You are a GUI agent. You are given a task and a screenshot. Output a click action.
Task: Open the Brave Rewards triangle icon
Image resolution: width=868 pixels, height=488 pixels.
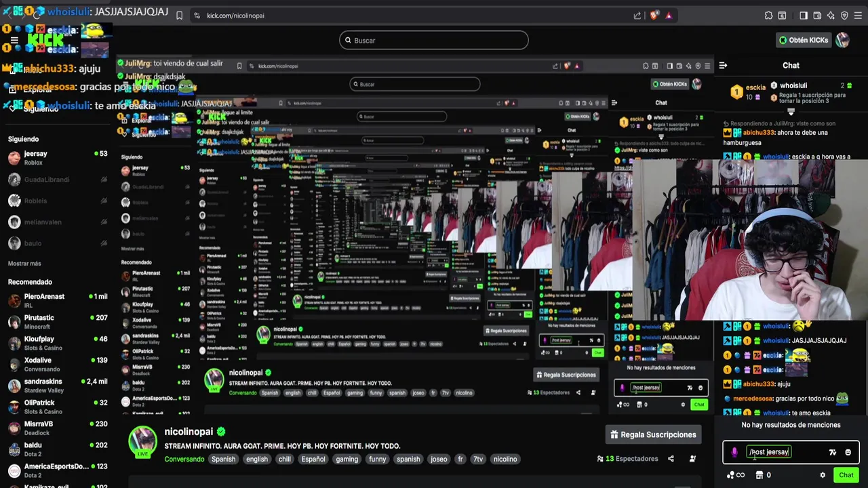[669, 16]
